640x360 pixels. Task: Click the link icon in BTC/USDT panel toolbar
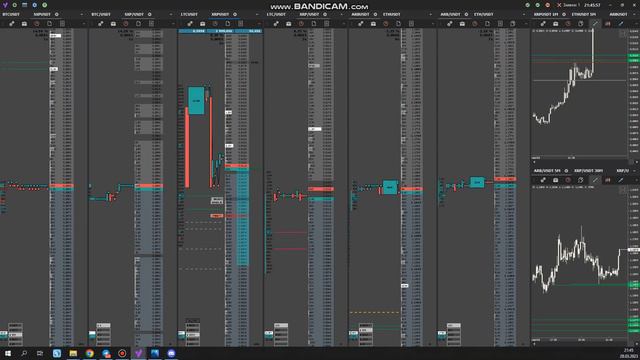(101, 24)
